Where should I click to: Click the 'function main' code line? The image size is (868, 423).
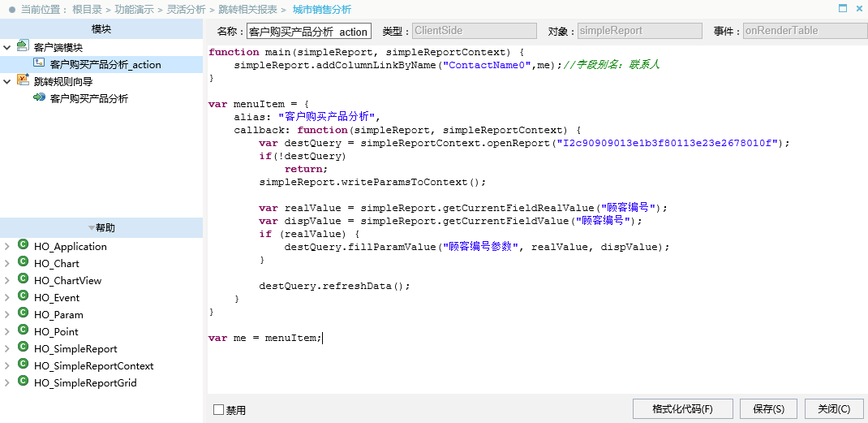[x=366, y=52]
